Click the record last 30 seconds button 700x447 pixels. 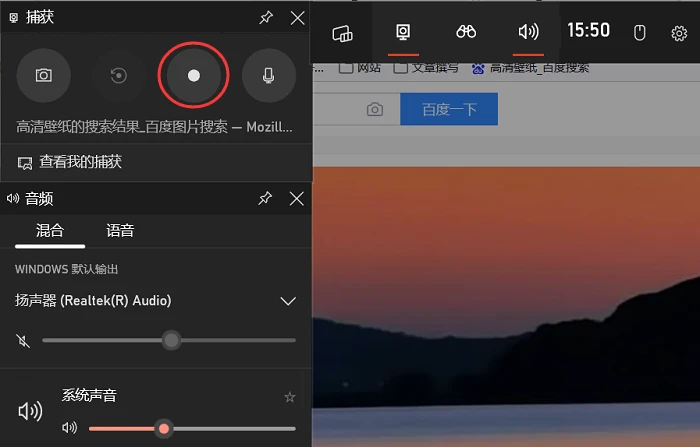118,75
